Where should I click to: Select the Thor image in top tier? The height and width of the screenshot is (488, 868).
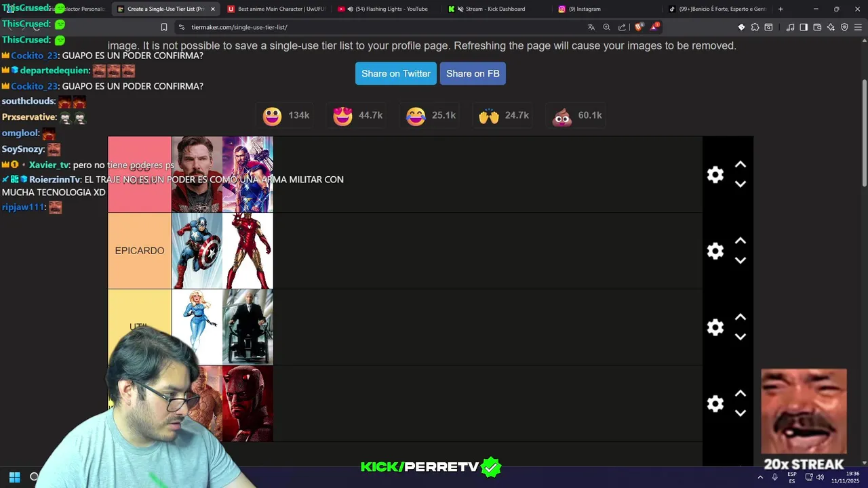click(x=248, y=174)
